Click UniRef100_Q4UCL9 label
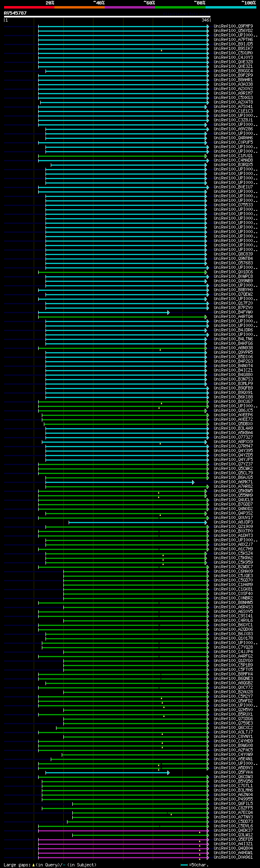The height and width of the screenshot is (868, 260). (233, 500)
